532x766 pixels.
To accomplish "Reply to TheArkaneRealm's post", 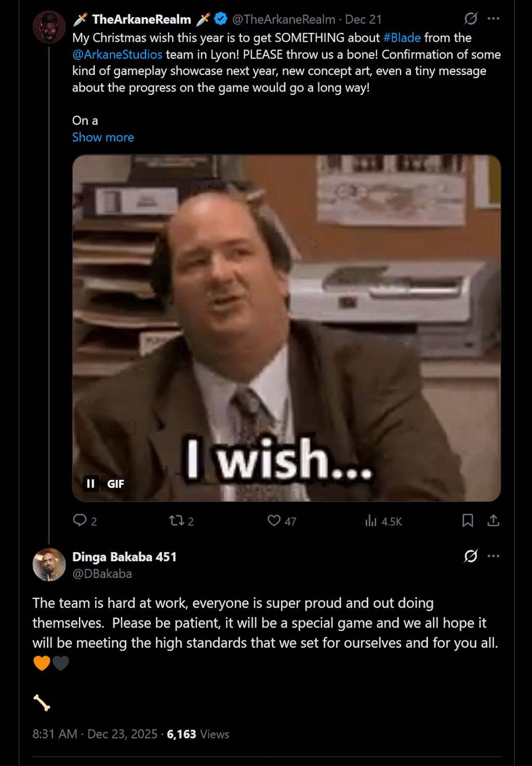I will [79, 520].
